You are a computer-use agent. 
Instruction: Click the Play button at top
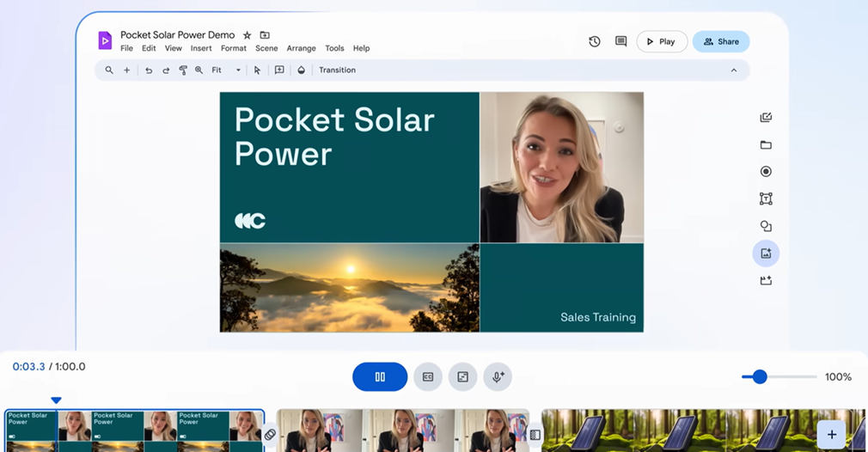tap(661, 41)
